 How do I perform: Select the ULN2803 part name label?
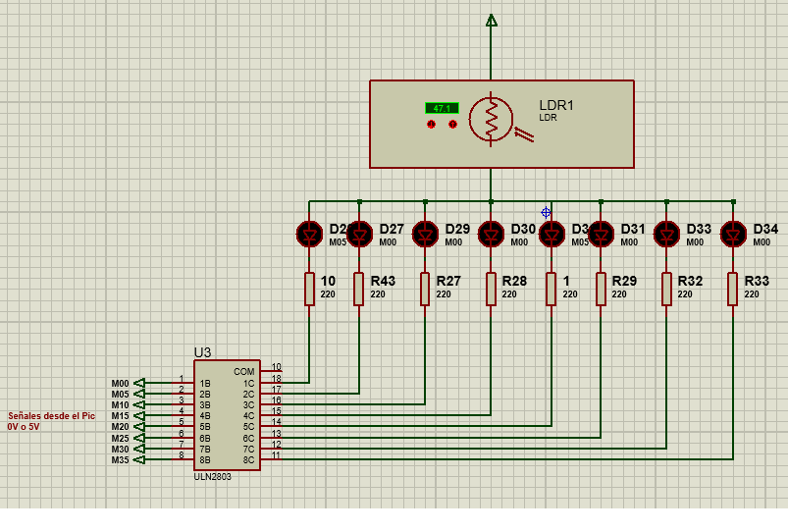213,477
